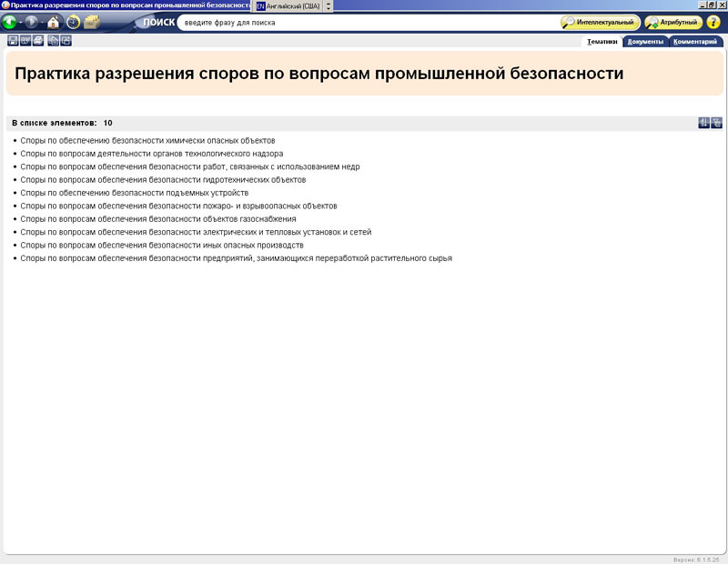Viewport: 728px width, 564px height.
Task: Click the printer icon
Action: pyautogui.click(x=38, y=41)
